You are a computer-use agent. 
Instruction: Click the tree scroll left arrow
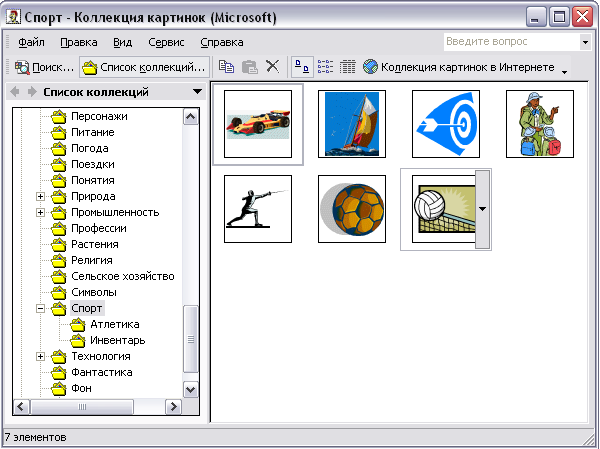[21, 407]
